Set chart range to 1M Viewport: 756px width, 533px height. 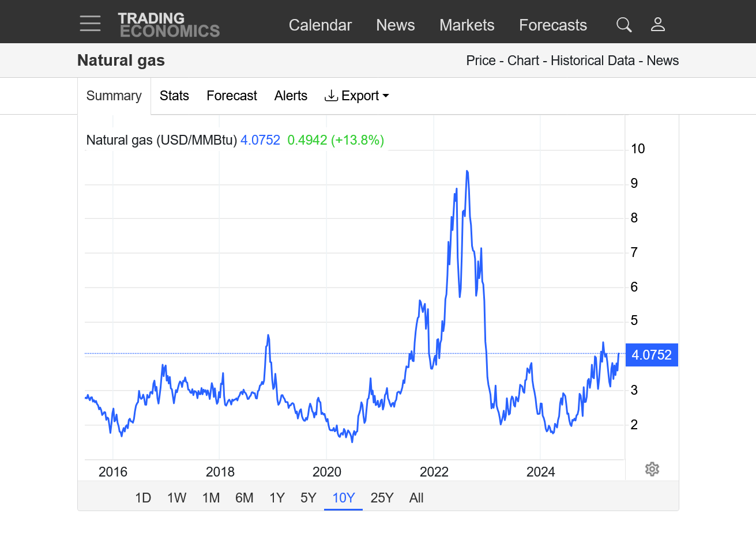[x=211, y=498]
